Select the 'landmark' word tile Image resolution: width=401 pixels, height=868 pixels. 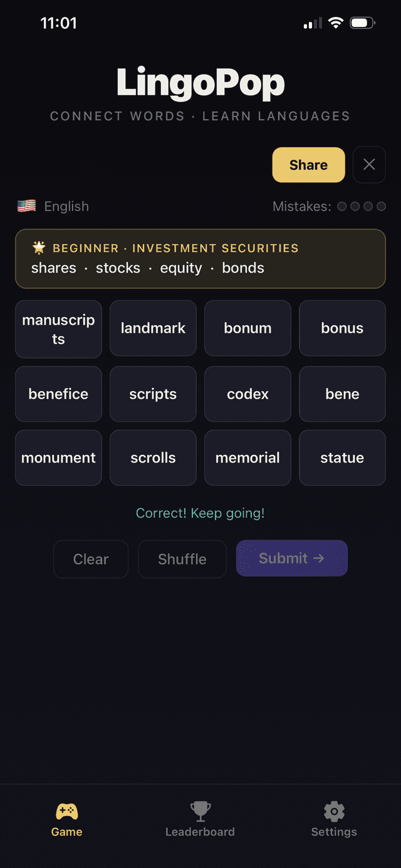(x=153, y=328)
